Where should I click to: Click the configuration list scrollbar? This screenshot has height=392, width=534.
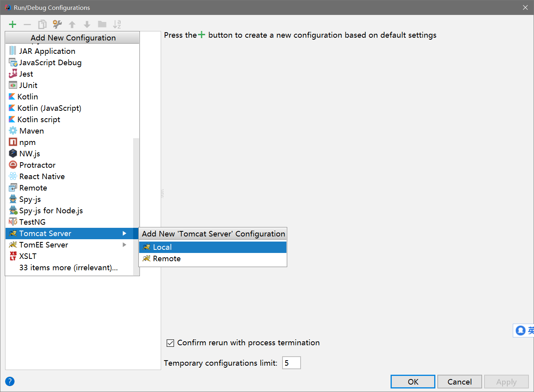coord(136,206)
